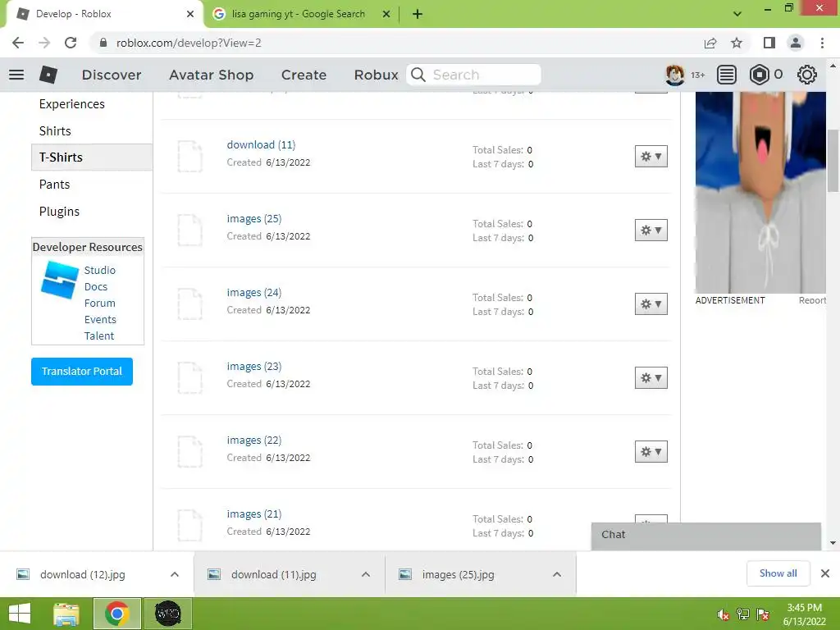
Task: Open the tab search chevron in title bar
Action: point(737,14)
